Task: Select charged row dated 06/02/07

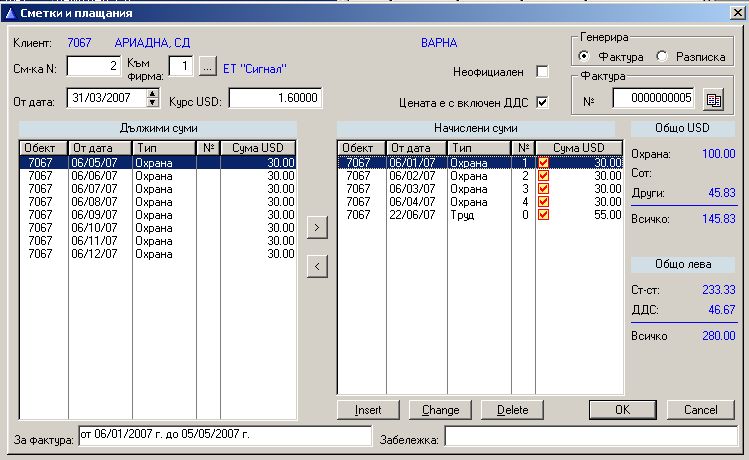Action: click(x=480, y=176)
